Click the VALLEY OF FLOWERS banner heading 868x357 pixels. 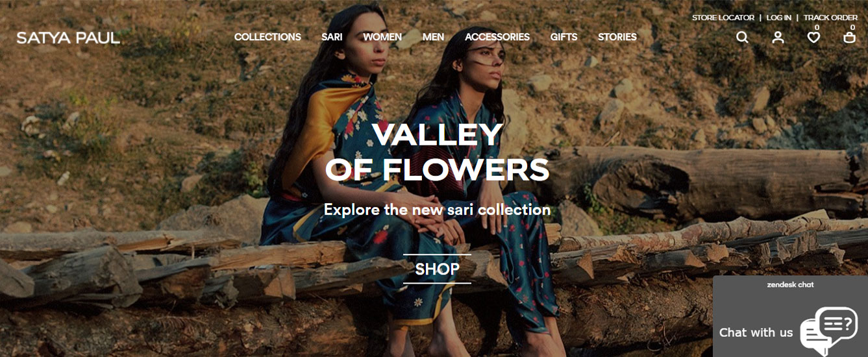click(437, 152)
